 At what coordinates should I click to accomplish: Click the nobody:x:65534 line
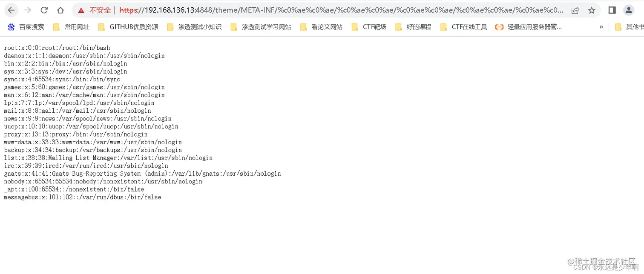coord(103,182)
